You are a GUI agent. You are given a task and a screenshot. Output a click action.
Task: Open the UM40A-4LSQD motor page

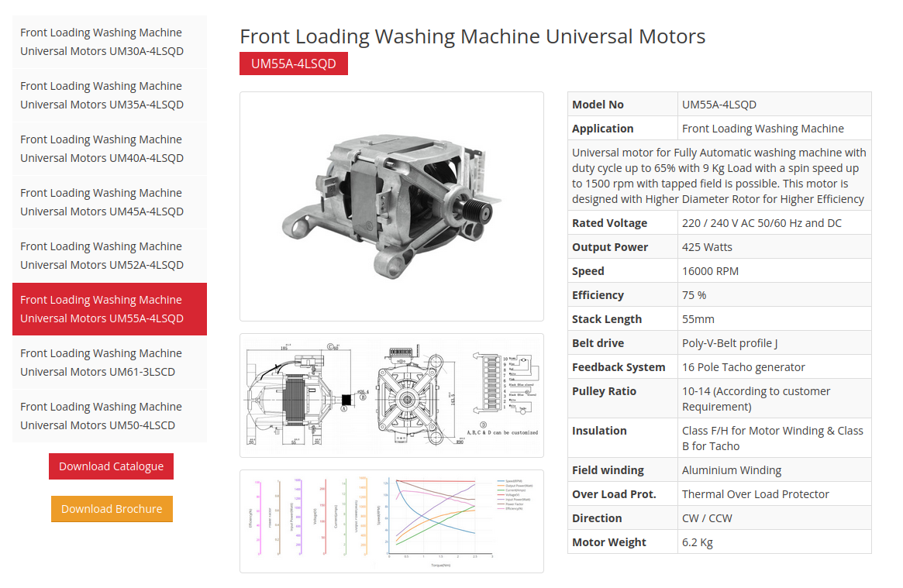pyautogui.click(x=109, y=149)
